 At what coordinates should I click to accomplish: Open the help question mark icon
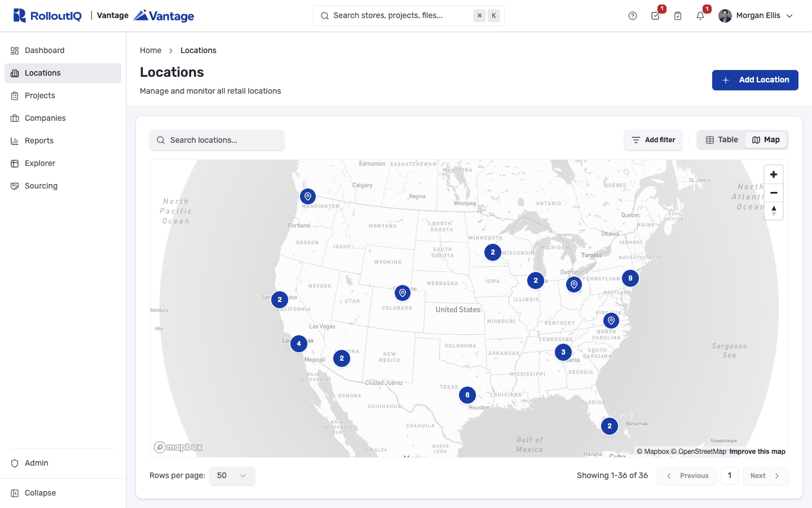[633, 16]
